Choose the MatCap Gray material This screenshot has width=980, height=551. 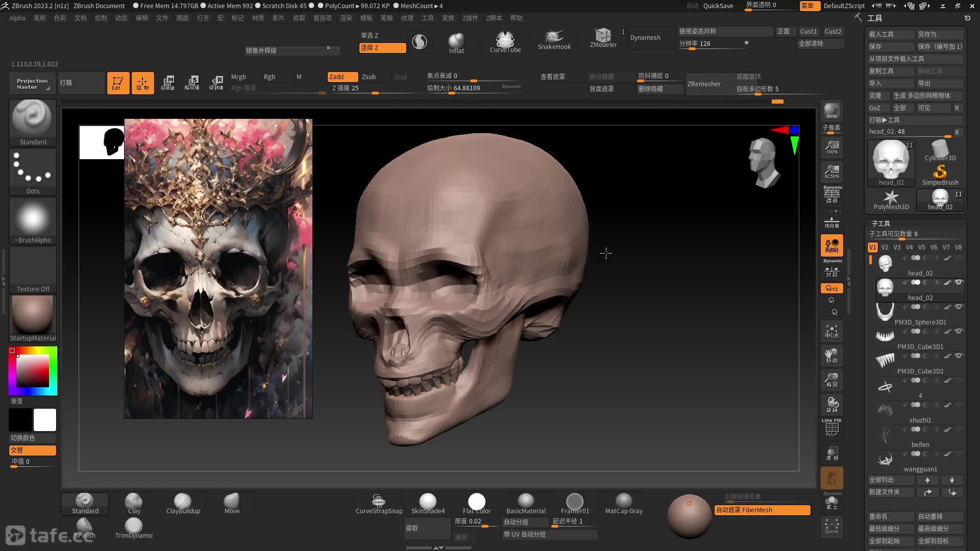coord(624,504)
